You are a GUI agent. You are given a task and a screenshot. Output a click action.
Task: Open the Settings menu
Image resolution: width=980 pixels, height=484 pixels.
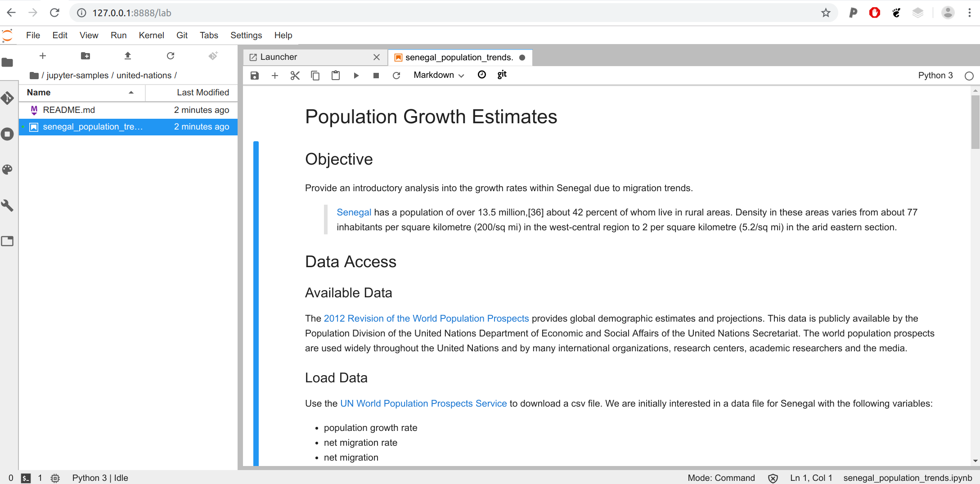click(x=246, y=35)
